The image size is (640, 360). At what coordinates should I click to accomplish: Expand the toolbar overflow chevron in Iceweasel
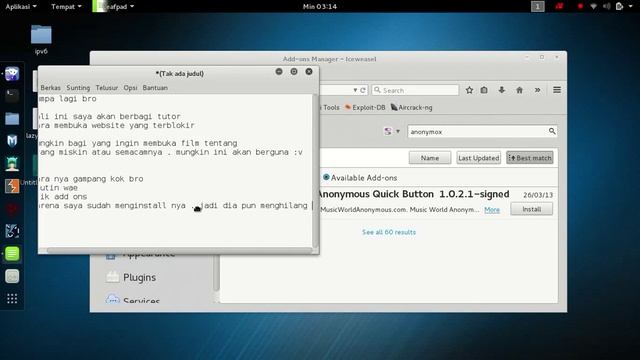click(538, 90)
